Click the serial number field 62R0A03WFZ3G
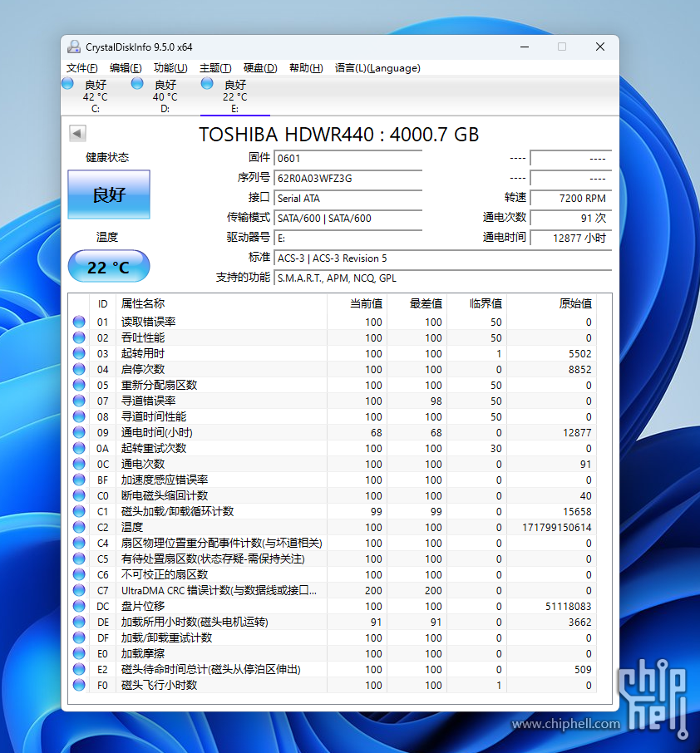Viewport: 700px width, 753px height. (348, 178)
